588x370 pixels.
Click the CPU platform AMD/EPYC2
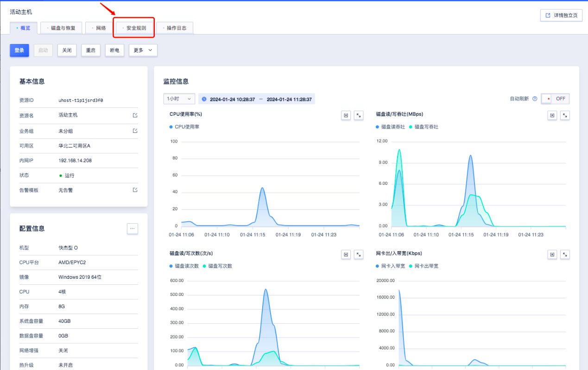point(72,262)
